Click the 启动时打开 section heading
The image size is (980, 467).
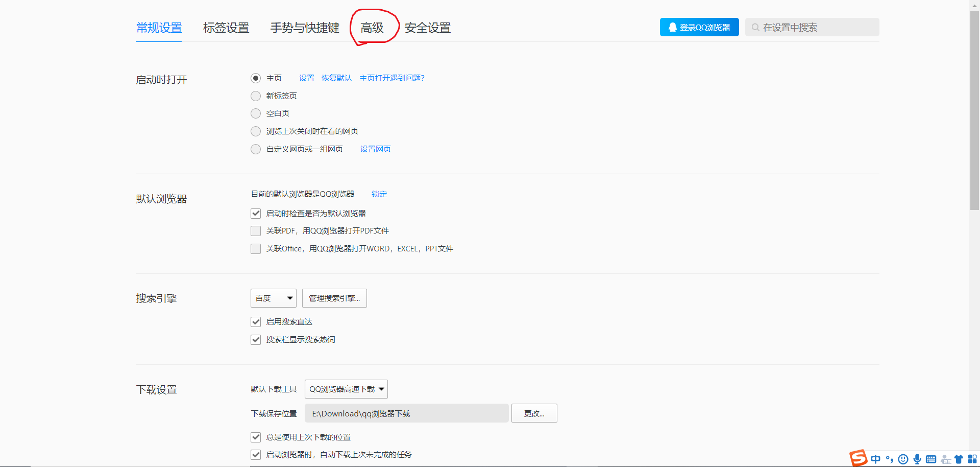(x=161, y=80)
